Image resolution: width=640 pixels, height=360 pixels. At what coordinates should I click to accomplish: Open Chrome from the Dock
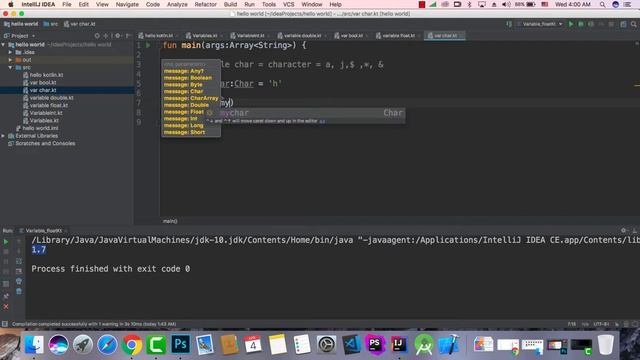click(131, 345)
